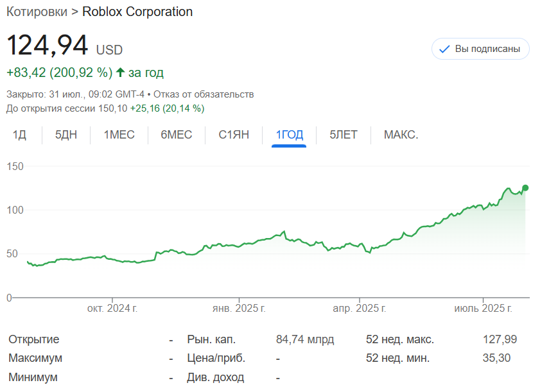
Task: Click the 52-week high value 127,99
Action: point(500,339)
